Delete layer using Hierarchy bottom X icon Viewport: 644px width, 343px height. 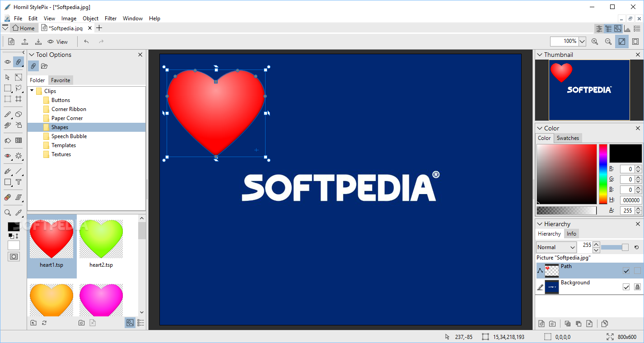click(x=589, y=324)
